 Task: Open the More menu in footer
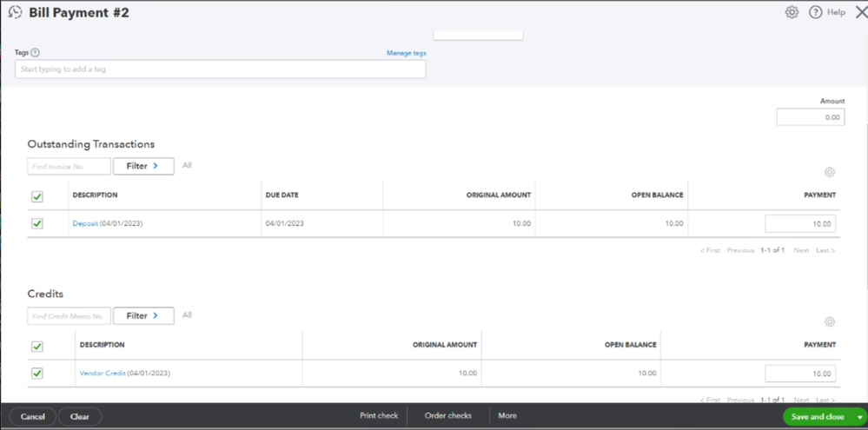tap(507, 415)
